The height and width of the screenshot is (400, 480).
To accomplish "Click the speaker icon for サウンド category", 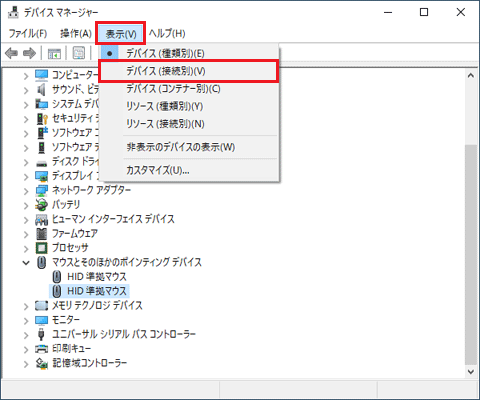I will pyautogui.click(x=41, y=90).
